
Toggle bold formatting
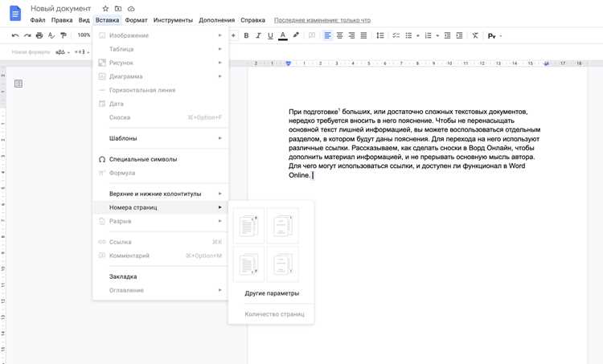tap(246, 35)
